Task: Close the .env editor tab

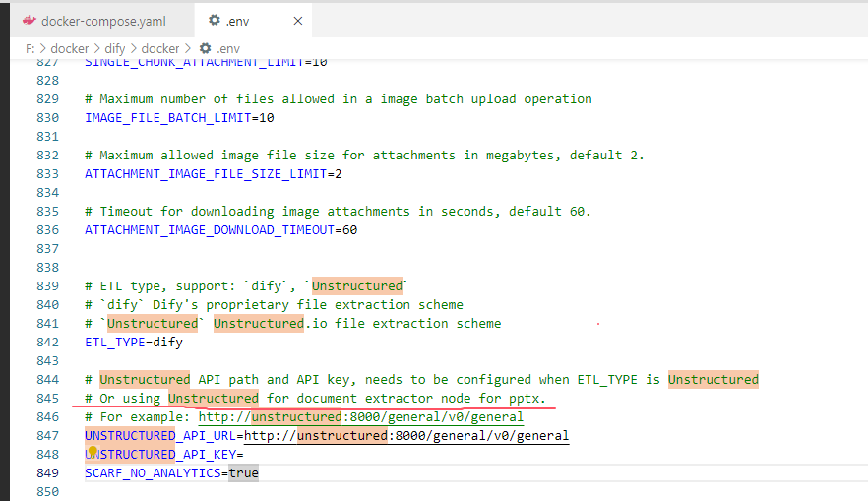Action: (x=297, y=21)
